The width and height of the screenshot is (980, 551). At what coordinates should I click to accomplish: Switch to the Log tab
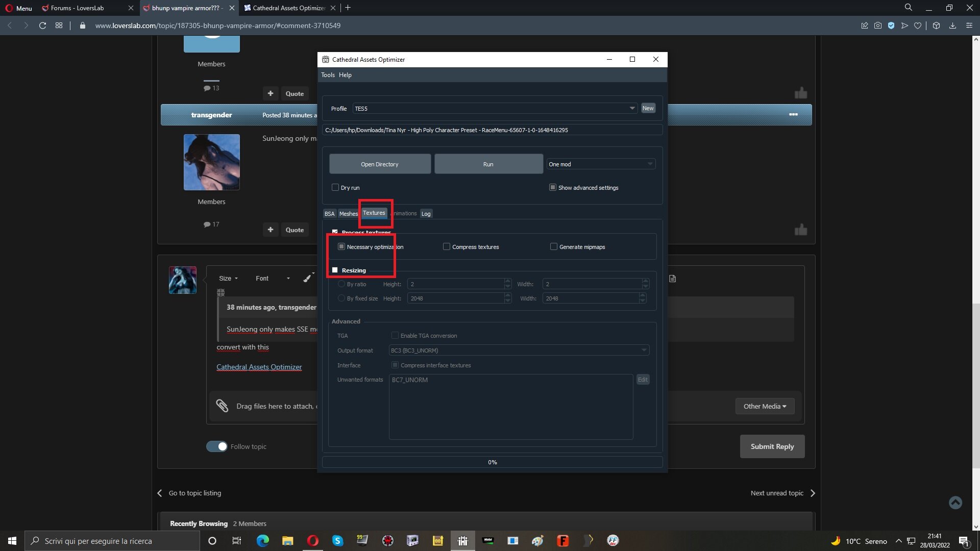point(426,214)
